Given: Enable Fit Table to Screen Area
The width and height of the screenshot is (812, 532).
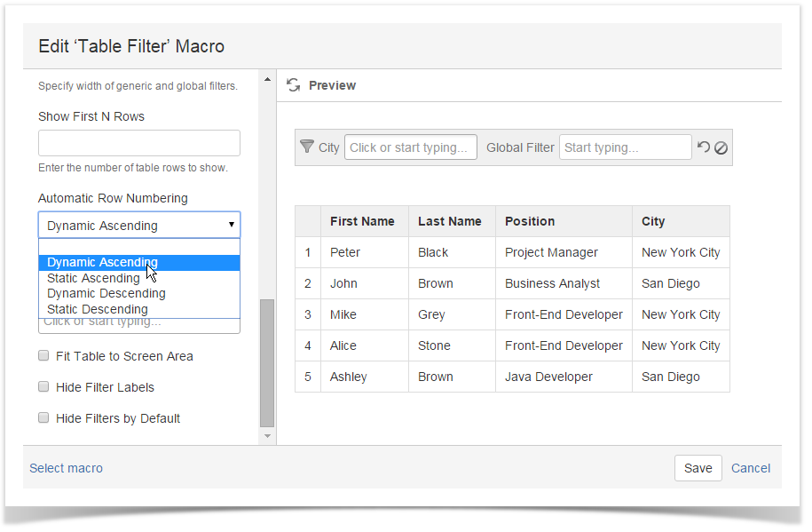Looking at the screenshot, I should 43,355.
